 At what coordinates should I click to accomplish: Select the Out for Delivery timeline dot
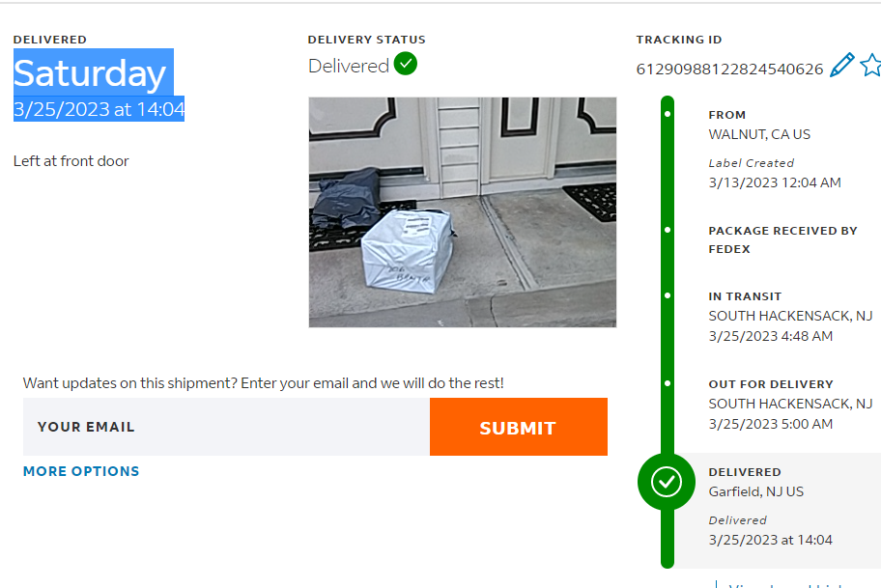[668, 383]
